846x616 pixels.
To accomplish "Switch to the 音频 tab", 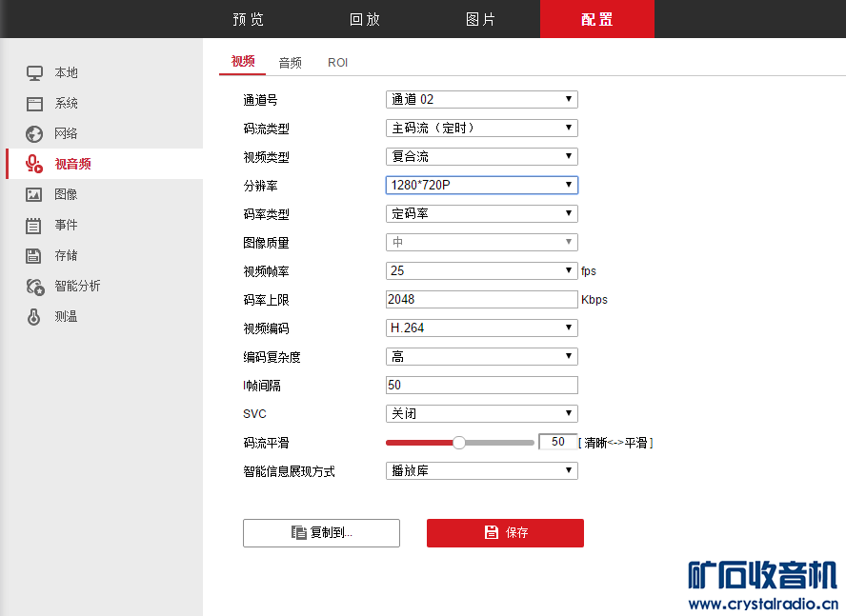I will [291, 63].
